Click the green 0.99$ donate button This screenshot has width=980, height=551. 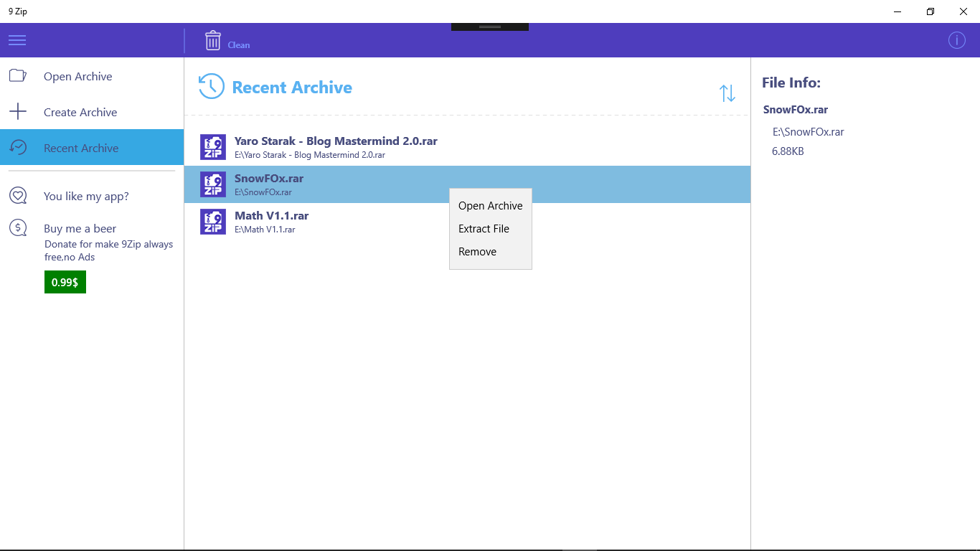pos(65,282)
